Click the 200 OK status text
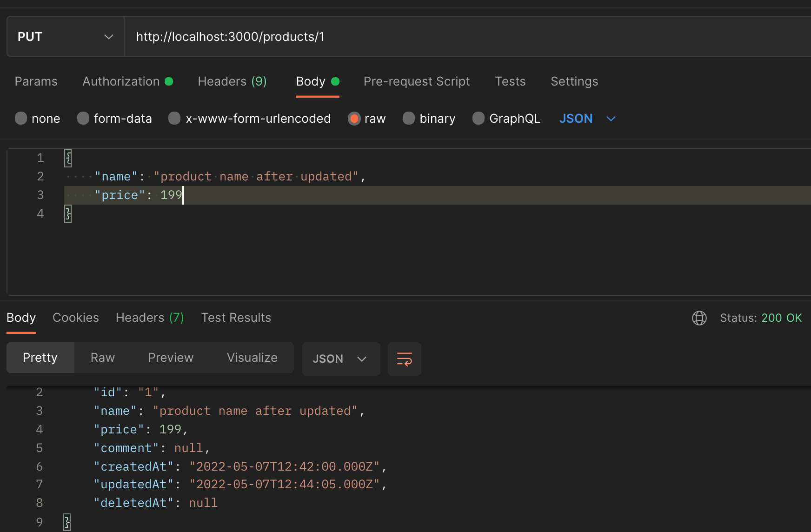The height and width of the screenshot is (532, 811). 782,318
